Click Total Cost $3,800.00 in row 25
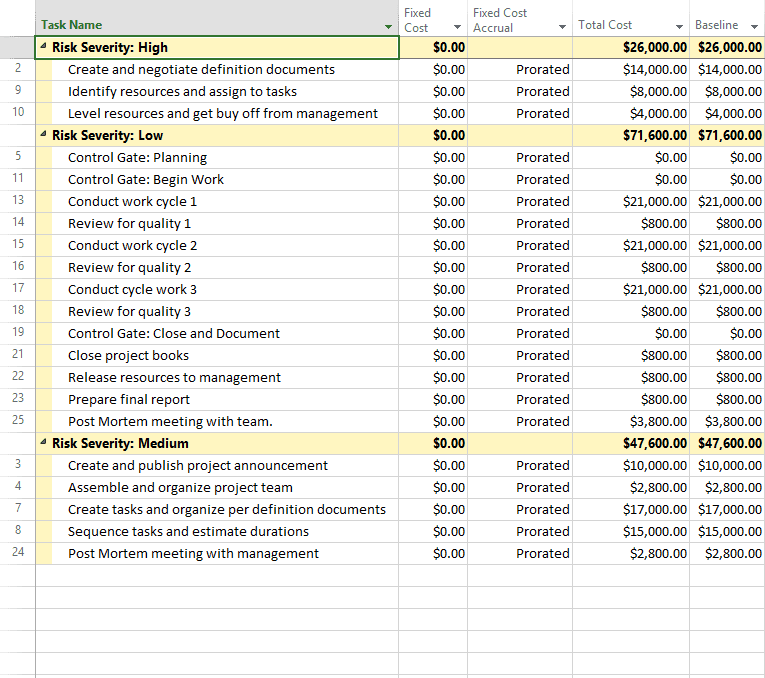This screenshot has height=678, width=765. (x=658, y=421)
